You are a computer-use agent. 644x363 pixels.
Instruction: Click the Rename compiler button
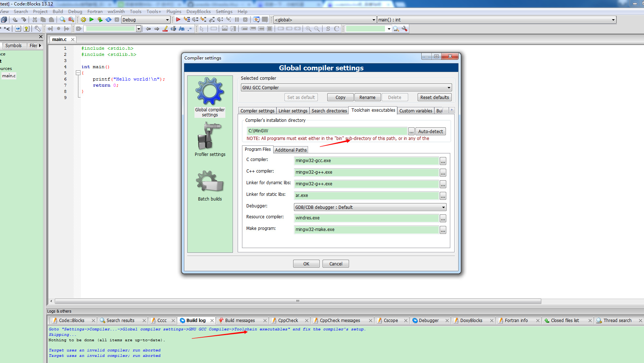pos(368,97)
